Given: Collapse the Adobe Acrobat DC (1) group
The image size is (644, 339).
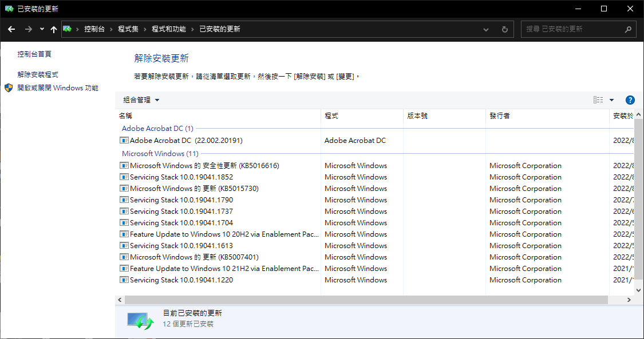Looking at the screenshot, I should (x=158, y=128).
